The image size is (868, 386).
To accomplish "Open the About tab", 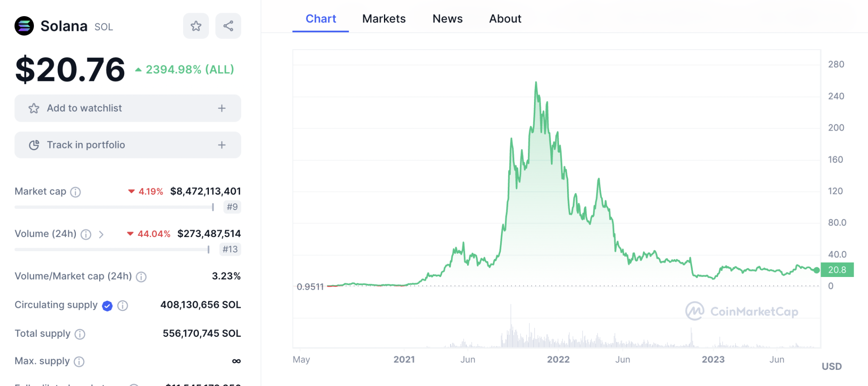I will click(x=505, y=19).
